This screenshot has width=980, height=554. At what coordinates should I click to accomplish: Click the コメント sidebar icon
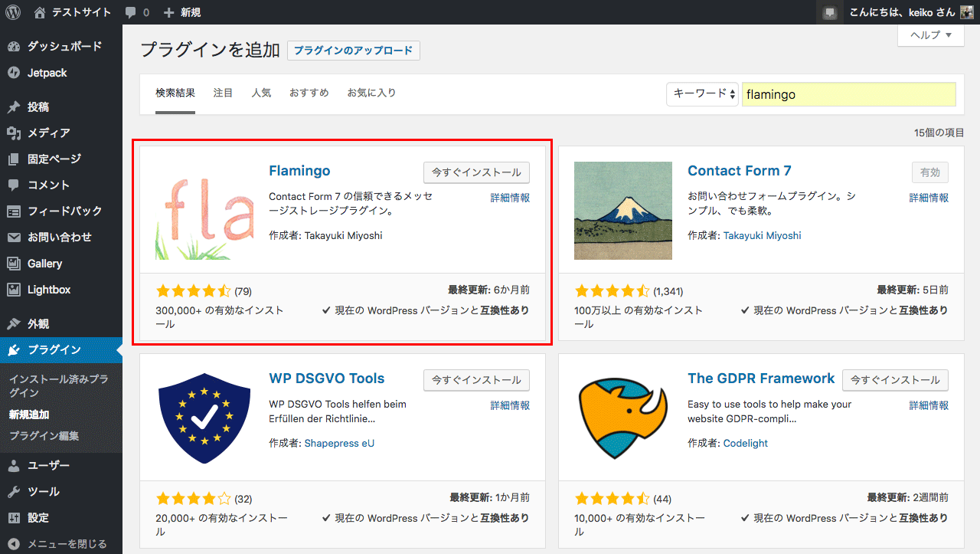(14, 185)
